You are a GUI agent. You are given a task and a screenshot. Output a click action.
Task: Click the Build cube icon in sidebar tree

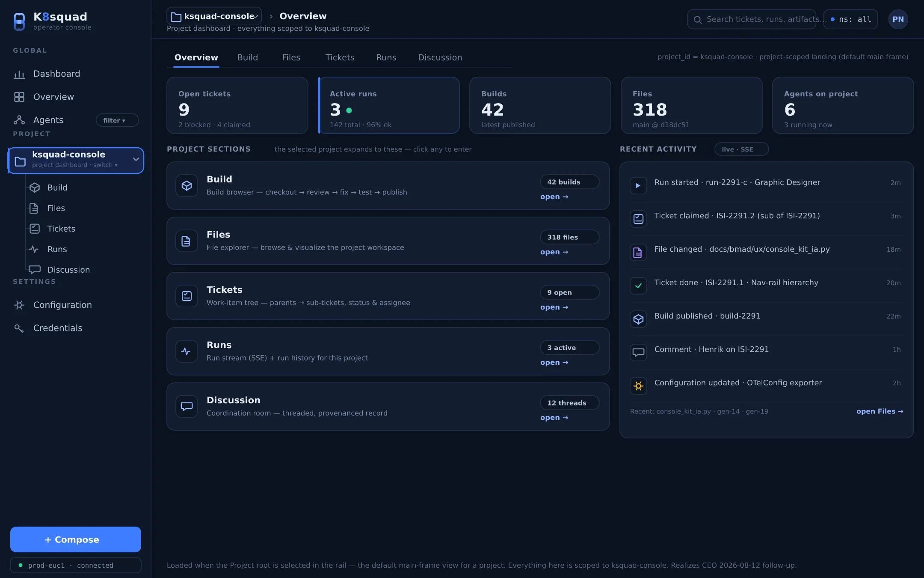35,188
